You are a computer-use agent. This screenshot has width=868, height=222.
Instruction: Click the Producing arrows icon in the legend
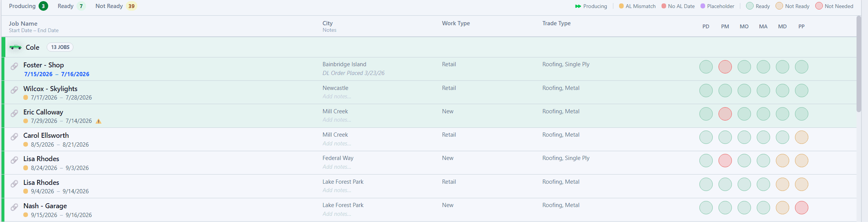(x=578, y=6)
